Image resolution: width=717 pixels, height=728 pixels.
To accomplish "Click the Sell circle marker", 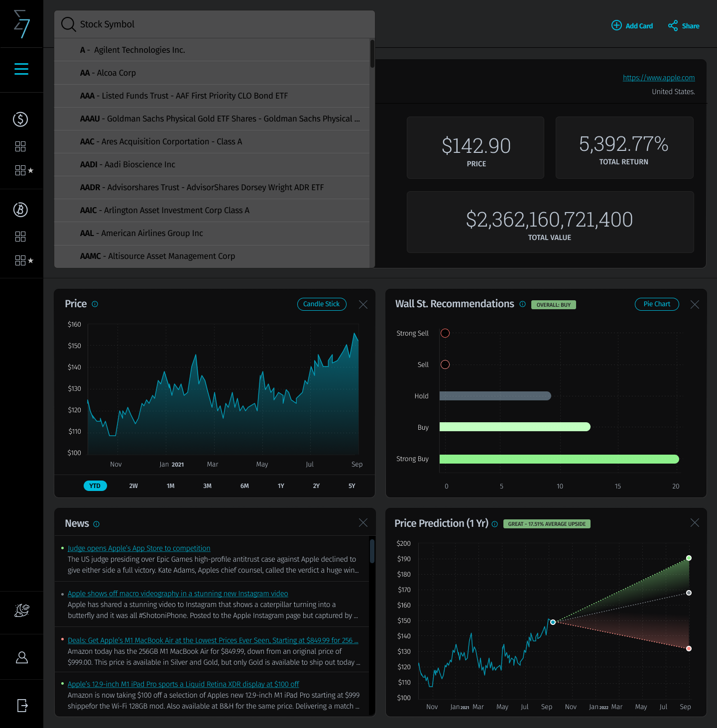I will [x=445, y=364].
